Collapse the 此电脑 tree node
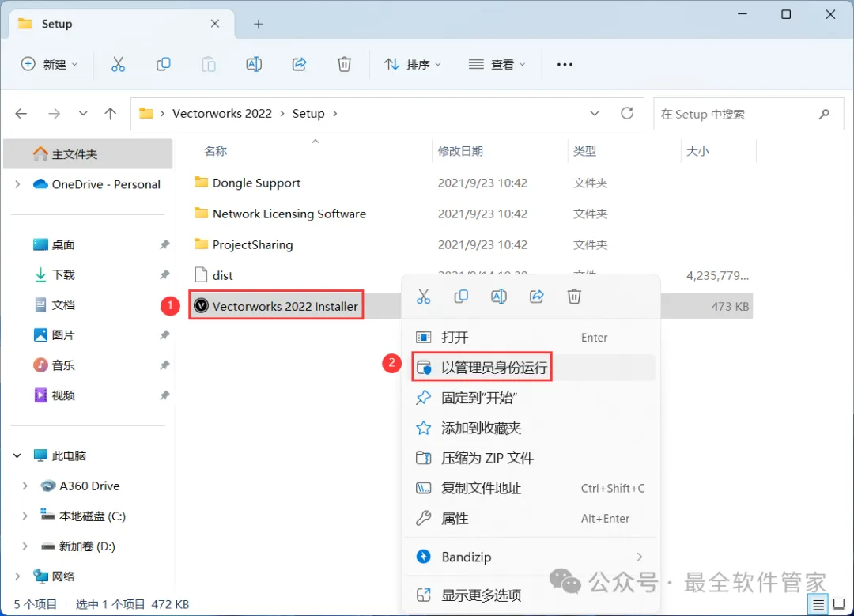The width and height of the screenshot is (854, 616). pyautogui.click(x=17, y=455)
